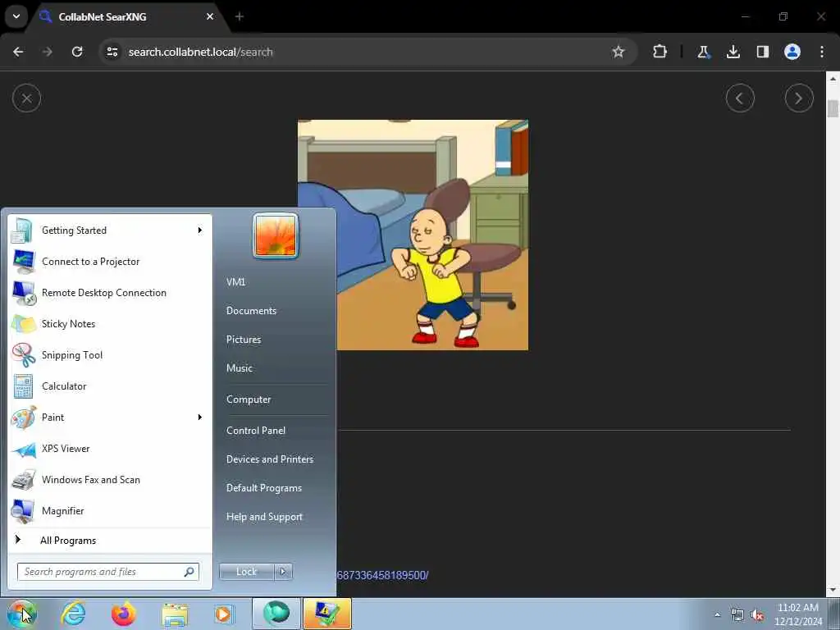Click the cartoon boy image preview
The width and height of the screenshot is (840, 630).
(x=413, y=235)
